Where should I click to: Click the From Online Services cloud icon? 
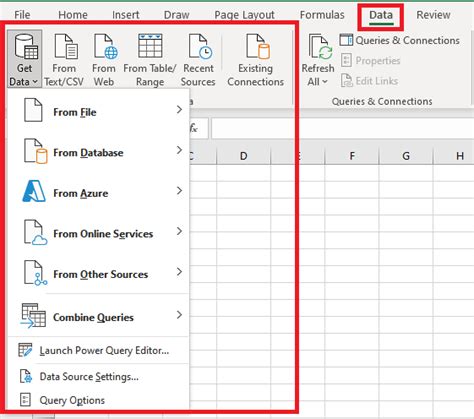point(35,232)
